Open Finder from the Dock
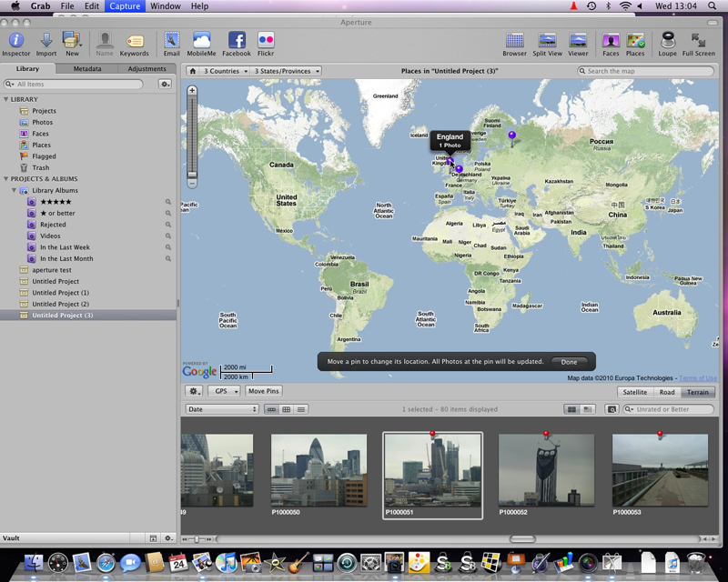728x582 pixels. 34,564
